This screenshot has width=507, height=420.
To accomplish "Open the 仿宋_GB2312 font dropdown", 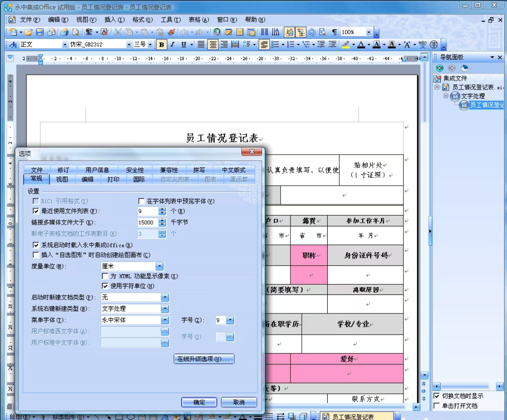I will pyautogui.click(x=129, y=45).
